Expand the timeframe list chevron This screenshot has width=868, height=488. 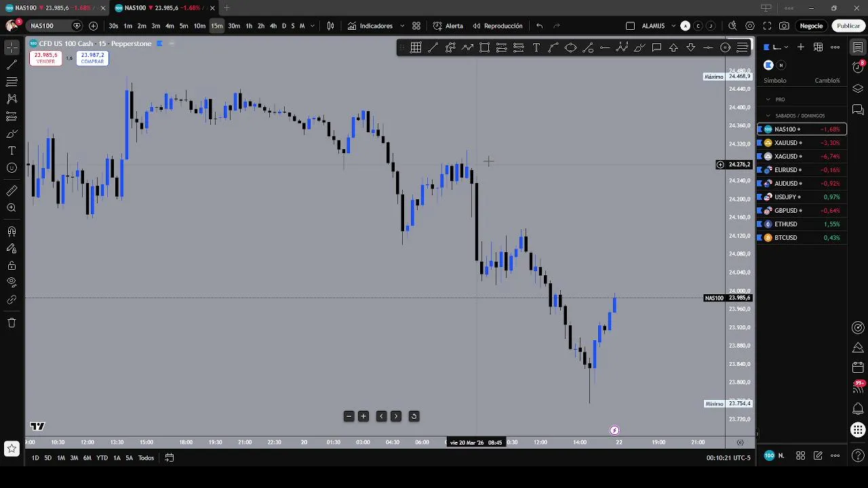point(312,26)
